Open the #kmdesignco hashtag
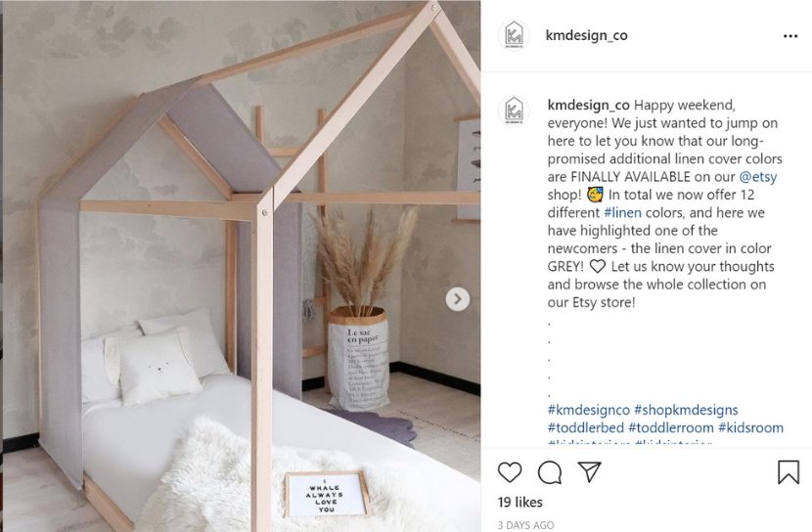The height and width of the screenshot is (532, 812). pyautogui.click(x=589, y=410)
